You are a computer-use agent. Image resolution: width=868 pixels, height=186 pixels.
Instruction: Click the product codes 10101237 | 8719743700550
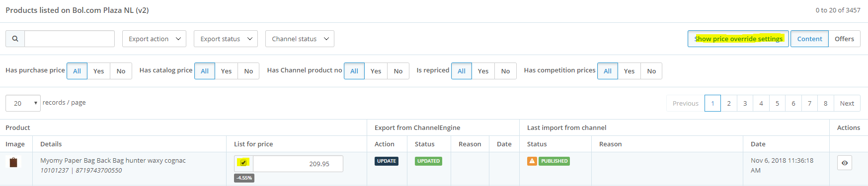(81, 170)
